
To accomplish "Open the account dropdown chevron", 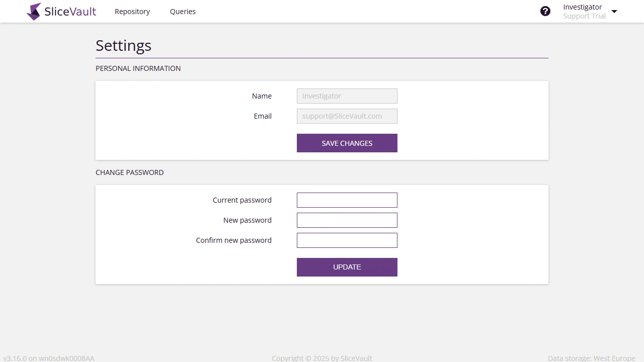I will (x=614, y=11).
